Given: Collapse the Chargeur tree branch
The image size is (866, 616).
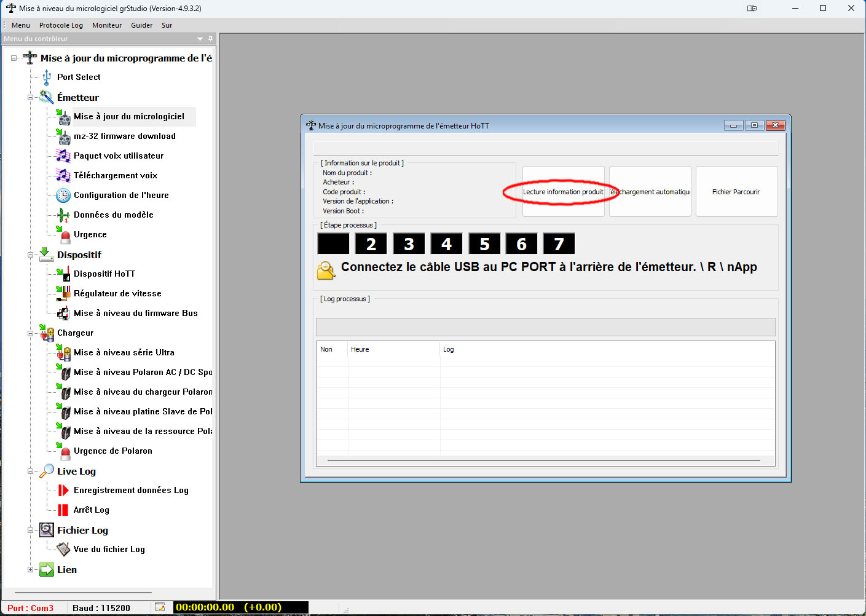Looking at the screenshot, I should [x=30, y=333].
